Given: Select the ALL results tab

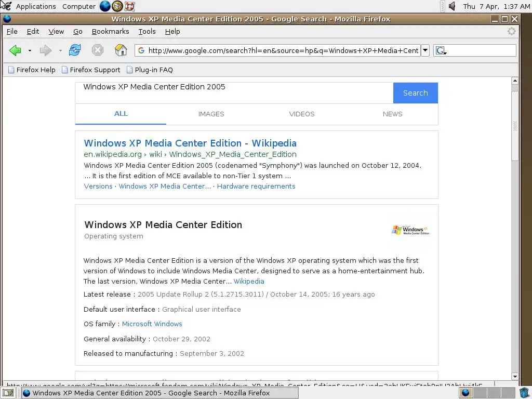Looking at the screenshot, I should coord(121,114).
